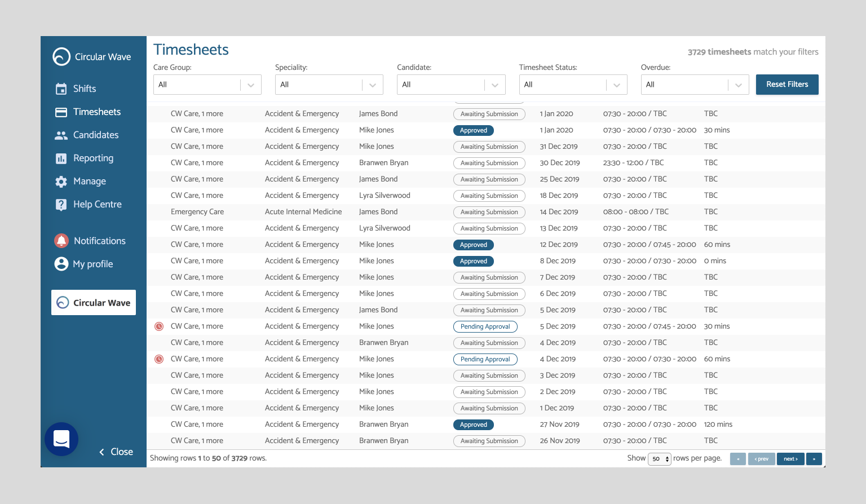Screen dimensions: 866x504
Task: Open the chat widget bubble
Action: click(61, 439)
